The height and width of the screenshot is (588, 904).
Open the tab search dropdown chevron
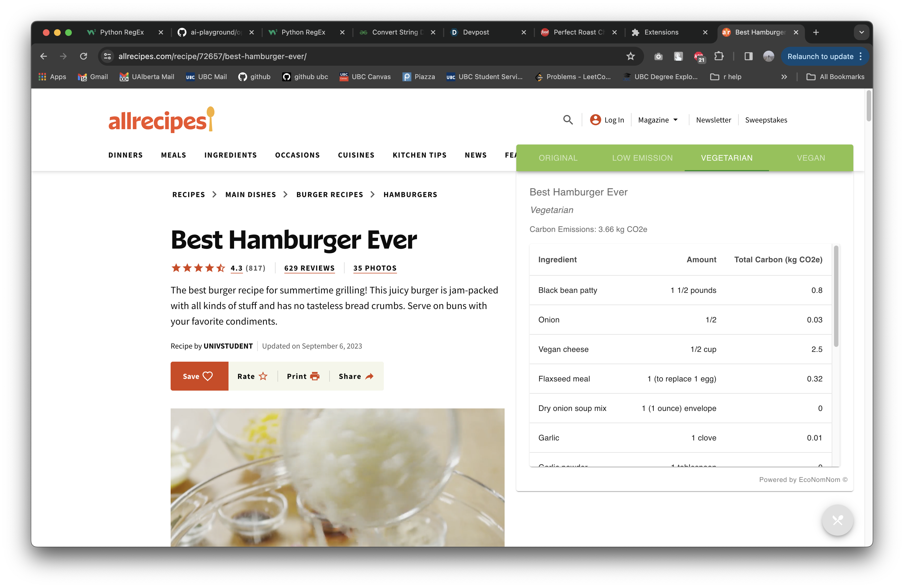[x=861, y=32]
